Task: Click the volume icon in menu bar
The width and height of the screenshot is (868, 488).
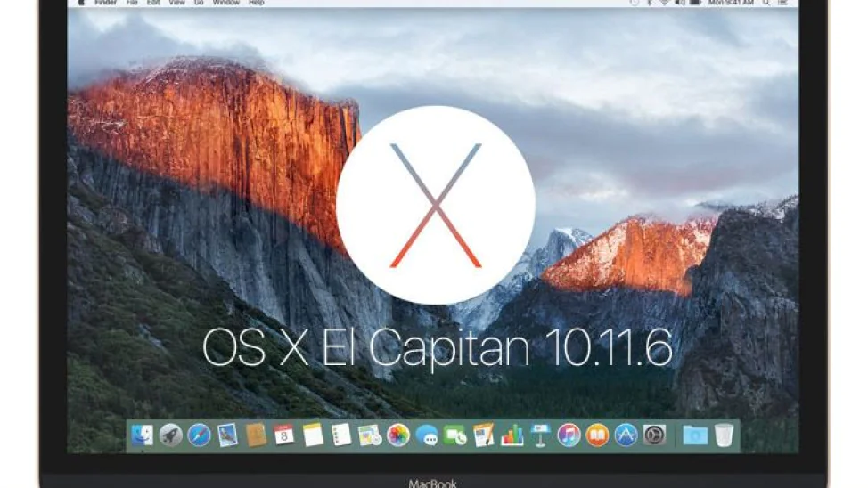Action: point(680,2)
